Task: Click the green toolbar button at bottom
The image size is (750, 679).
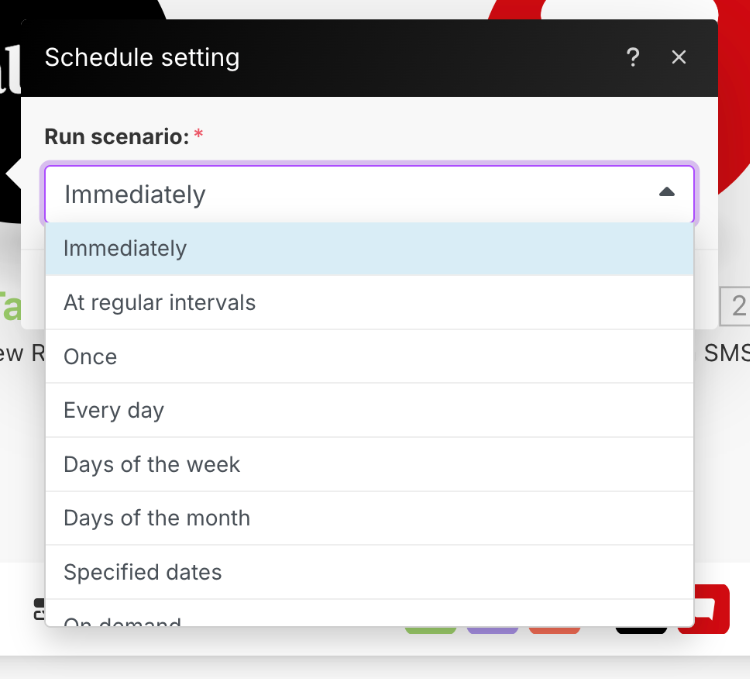Action: 430,630
